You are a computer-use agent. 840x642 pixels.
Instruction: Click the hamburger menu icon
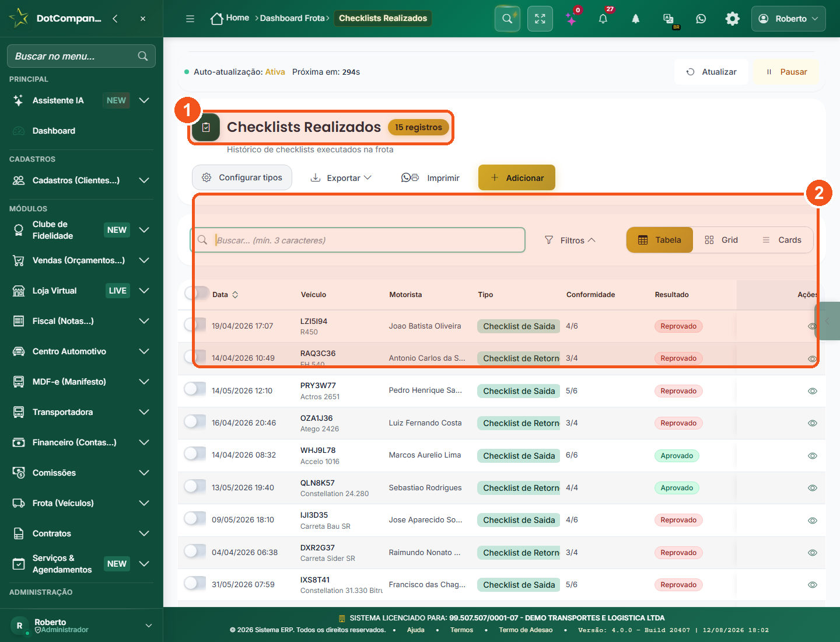click(x=190, y=19)
